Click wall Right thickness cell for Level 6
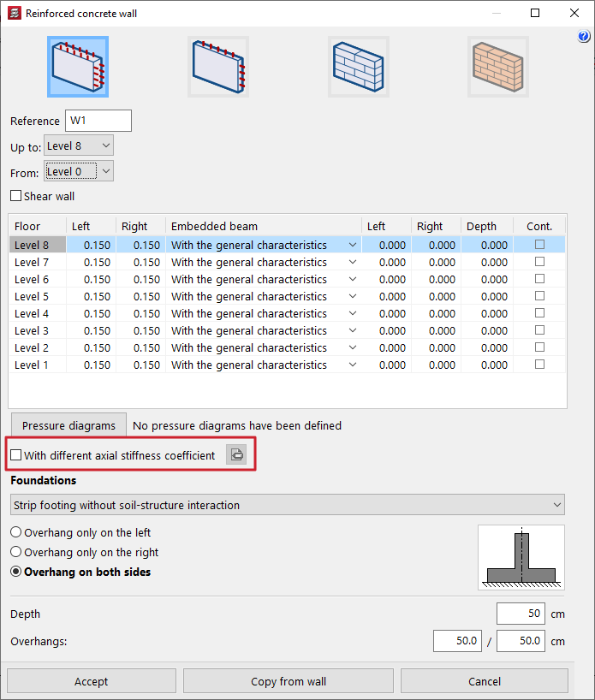Viewport: 595px width, 700px height. (141, 280)
